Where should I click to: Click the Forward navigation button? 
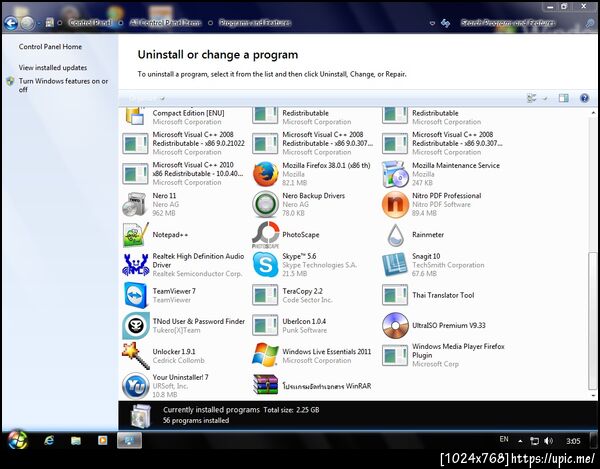tap(27, 23)
